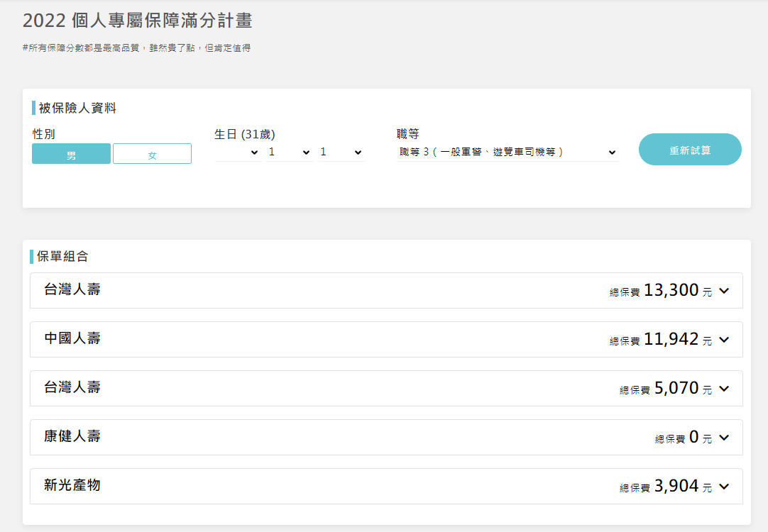The width and height of the screenshot is (768, 532).
Task: Select the 女 gender button
Action: click(x=152, y=154)
